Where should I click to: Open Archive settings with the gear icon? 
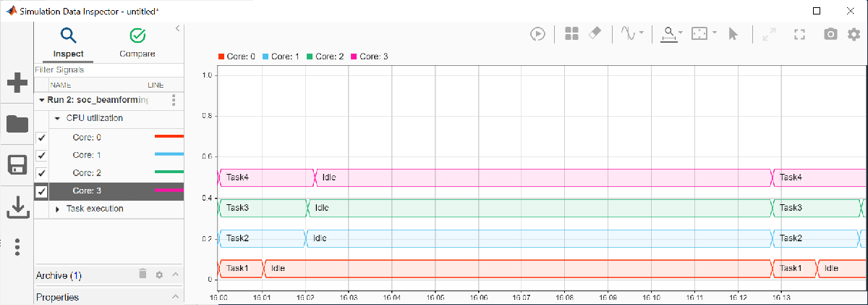(159, 275)
